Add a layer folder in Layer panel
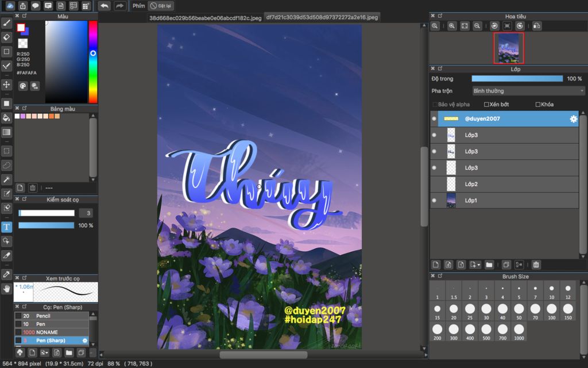Image resolution: width=588 pixels, height=368 pixels. 489,264
